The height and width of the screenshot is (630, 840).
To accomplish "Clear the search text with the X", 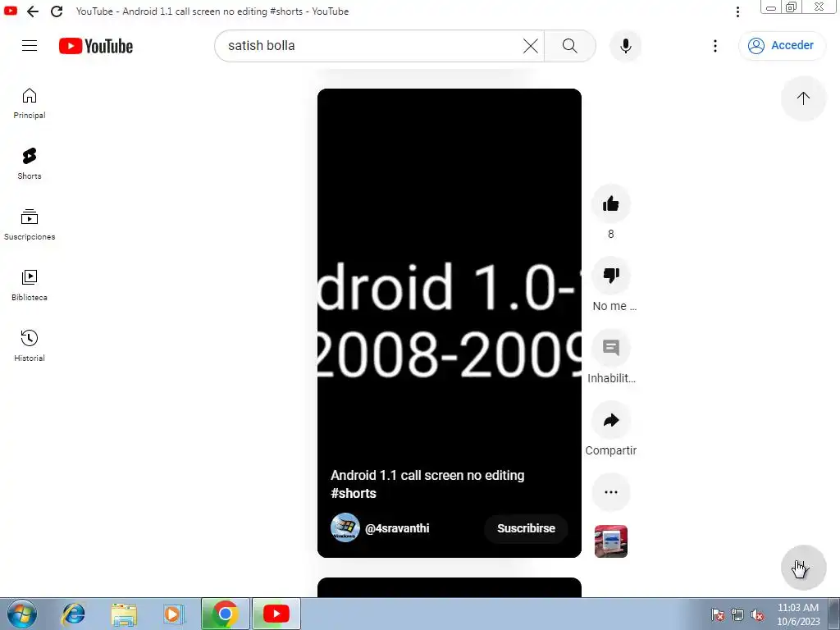I will pos(531,46).
